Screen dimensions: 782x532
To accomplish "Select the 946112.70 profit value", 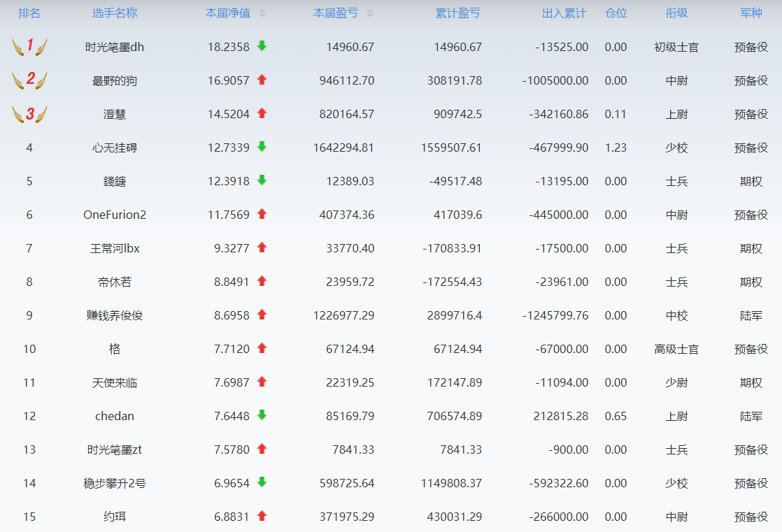I will [x=347, y=81].
